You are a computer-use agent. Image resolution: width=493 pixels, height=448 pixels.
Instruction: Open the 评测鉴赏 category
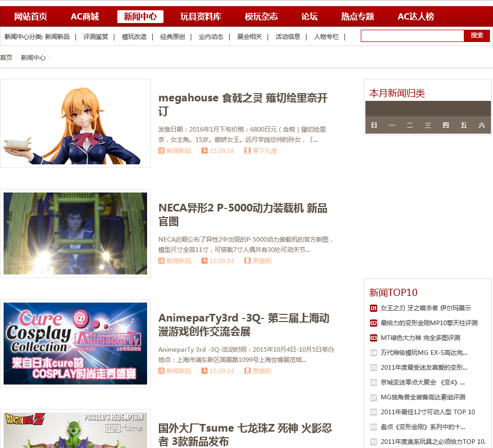pos(96,37)
